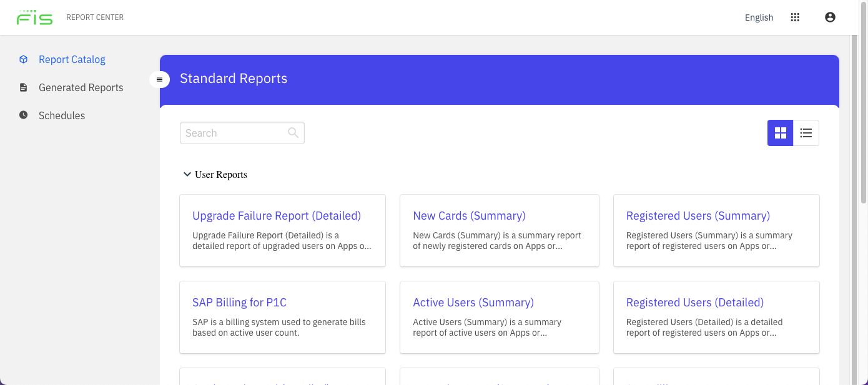Image resolution: width=868 pixels, height=385 pixels.
Task: Click the Generated Reports document icon
Action: point(23,87)
